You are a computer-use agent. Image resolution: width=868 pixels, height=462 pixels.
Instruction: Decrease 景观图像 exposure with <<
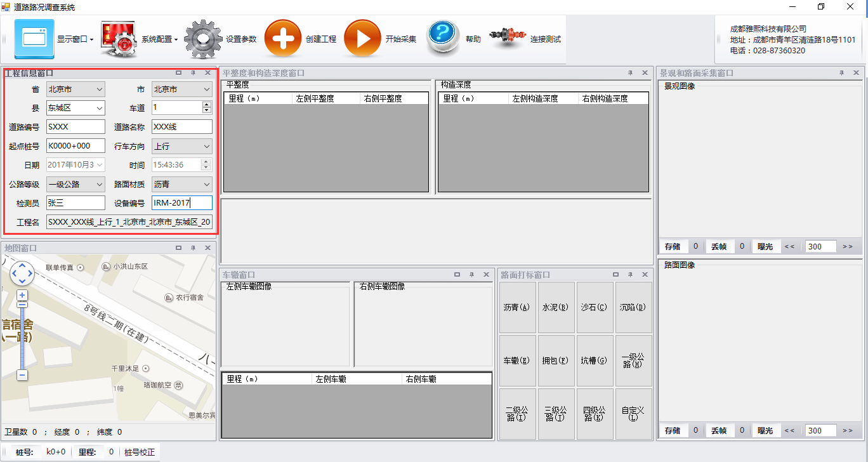point(789,246)
